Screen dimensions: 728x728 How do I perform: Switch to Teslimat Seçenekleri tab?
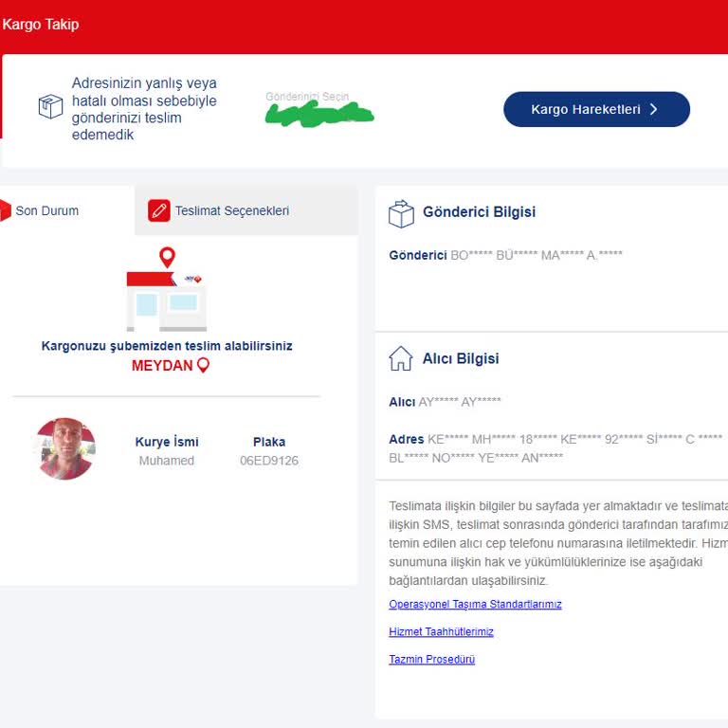(246, 210)
